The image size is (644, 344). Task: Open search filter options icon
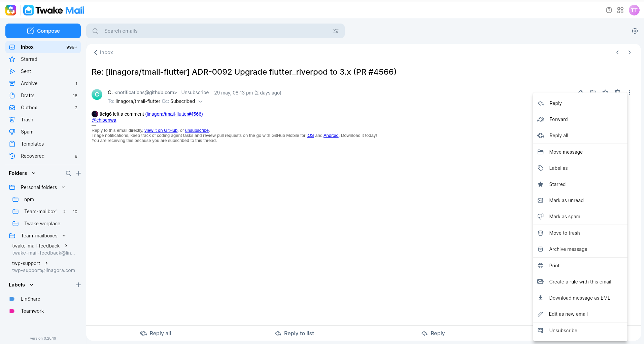click(x=336, y=31)
